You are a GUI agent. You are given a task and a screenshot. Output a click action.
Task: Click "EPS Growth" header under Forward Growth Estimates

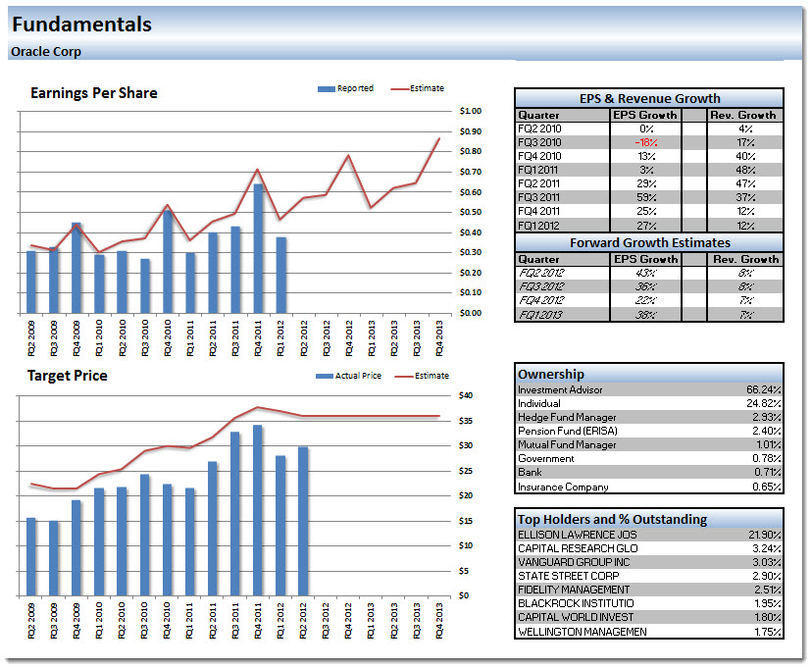coord(645,259)
